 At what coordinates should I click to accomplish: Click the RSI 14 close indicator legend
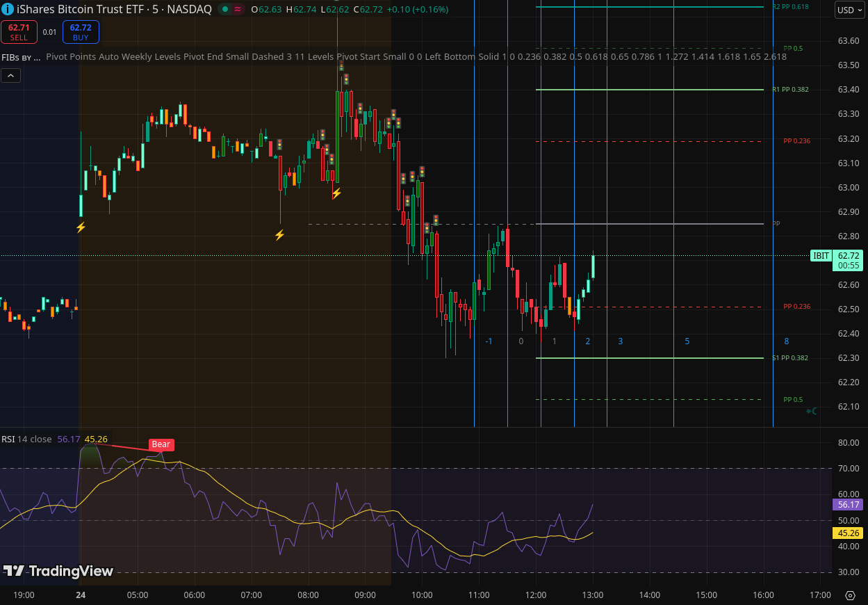[x=26, y=439]
